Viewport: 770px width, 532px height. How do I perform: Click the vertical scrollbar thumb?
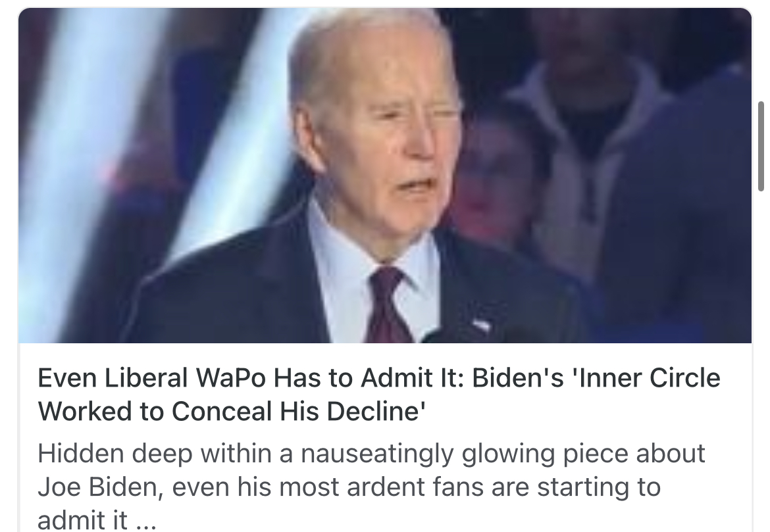pyautogui.click(x=761, y=146)
